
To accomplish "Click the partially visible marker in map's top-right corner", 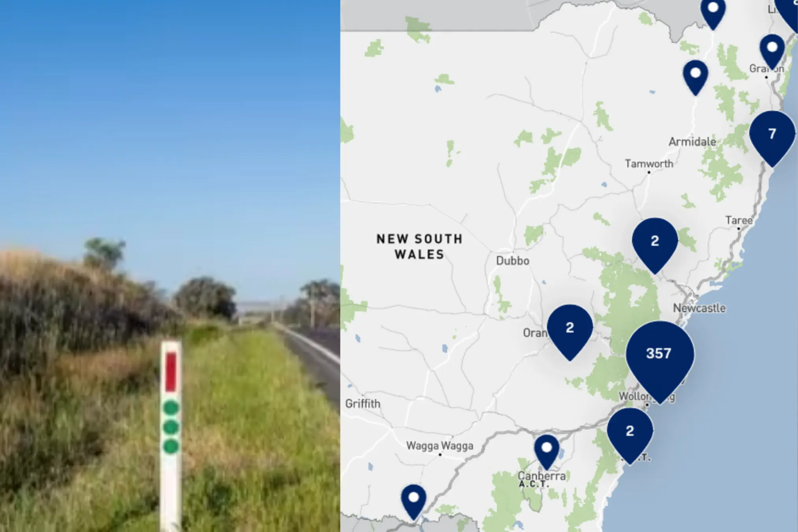I will click(787, 14).
